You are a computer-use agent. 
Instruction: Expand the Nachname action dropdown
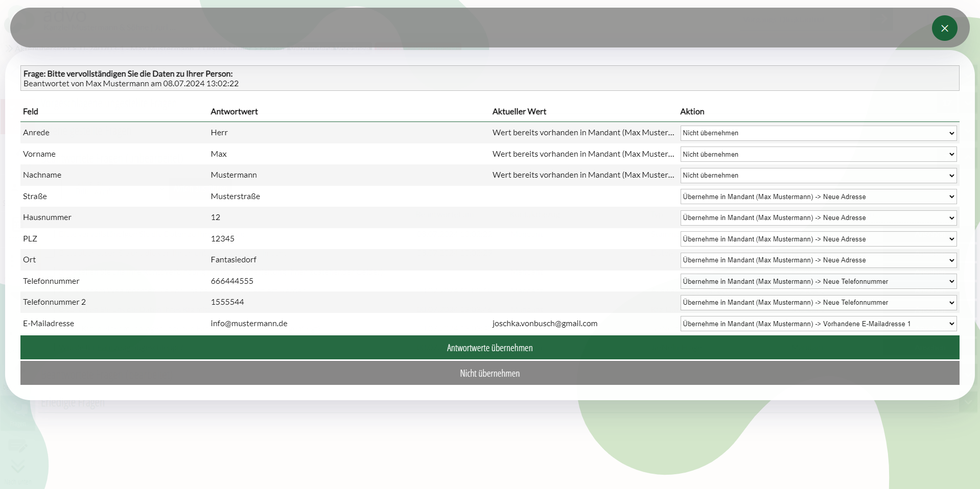tap(818, 176)
